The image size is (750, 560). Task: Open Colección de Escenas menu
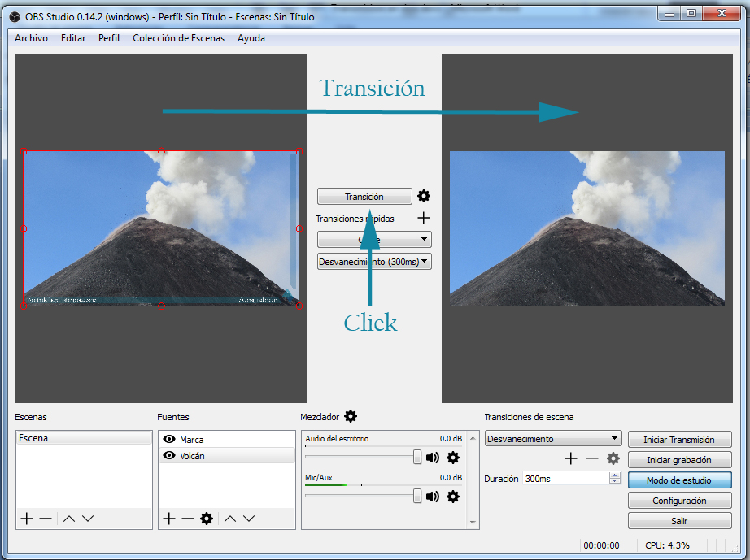[x=178, y=38]
